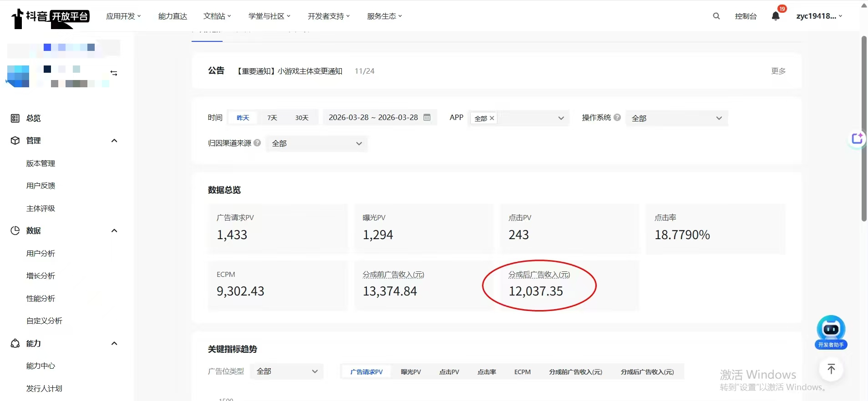Open the 操作系统 dropdown
868x401 pixels.
677,118
